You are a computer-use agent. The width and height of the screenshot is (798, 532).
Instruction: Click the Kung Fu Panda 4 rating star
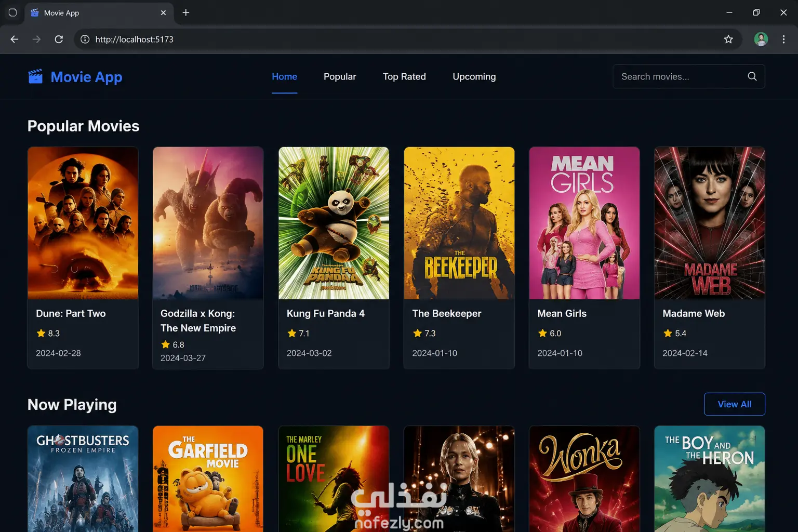(291, 334)
